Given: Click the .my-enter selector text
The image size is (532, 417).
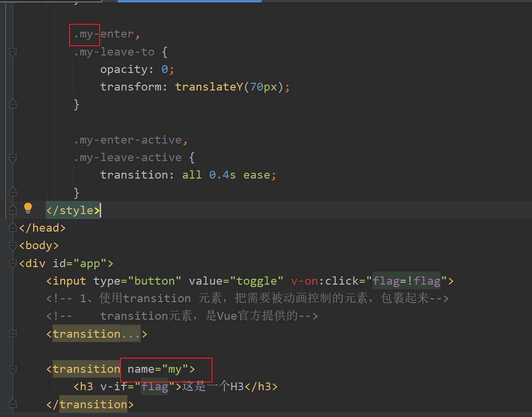Looking at the screenshot, I should 104,34.
